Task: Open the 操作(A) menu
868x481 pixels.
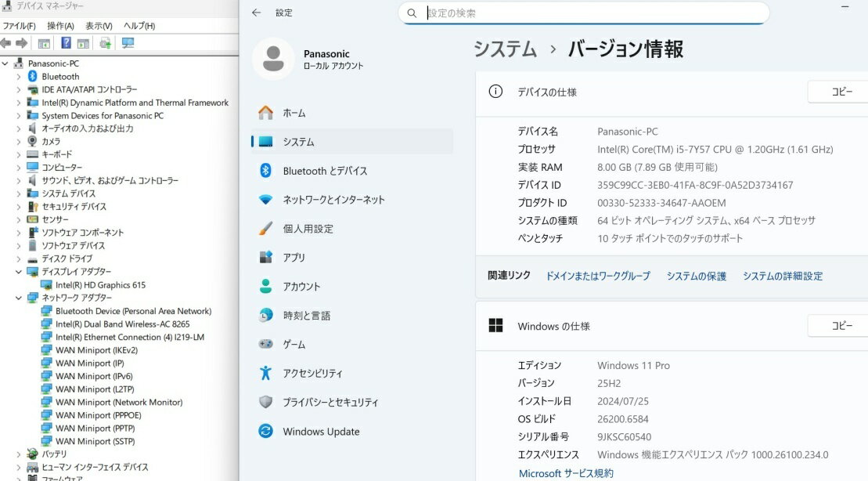Action: pos(60,26)
